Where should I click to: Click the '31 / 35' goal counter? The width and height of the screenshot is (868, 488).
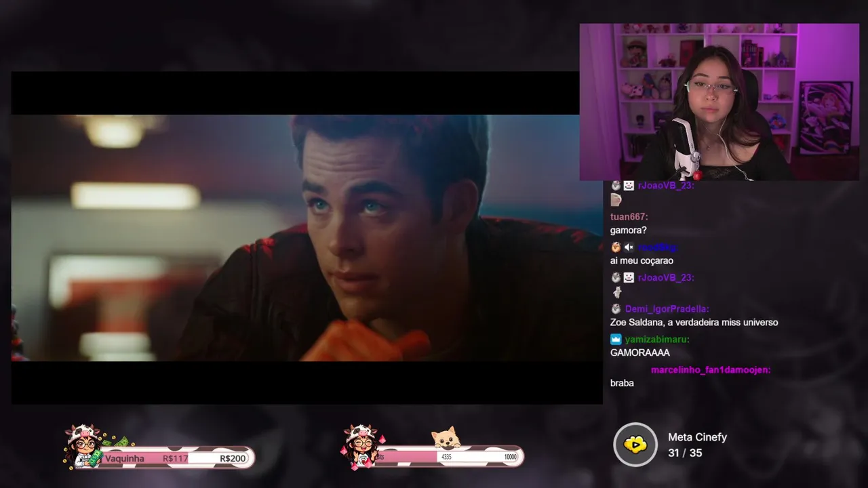tap(685, 453)
